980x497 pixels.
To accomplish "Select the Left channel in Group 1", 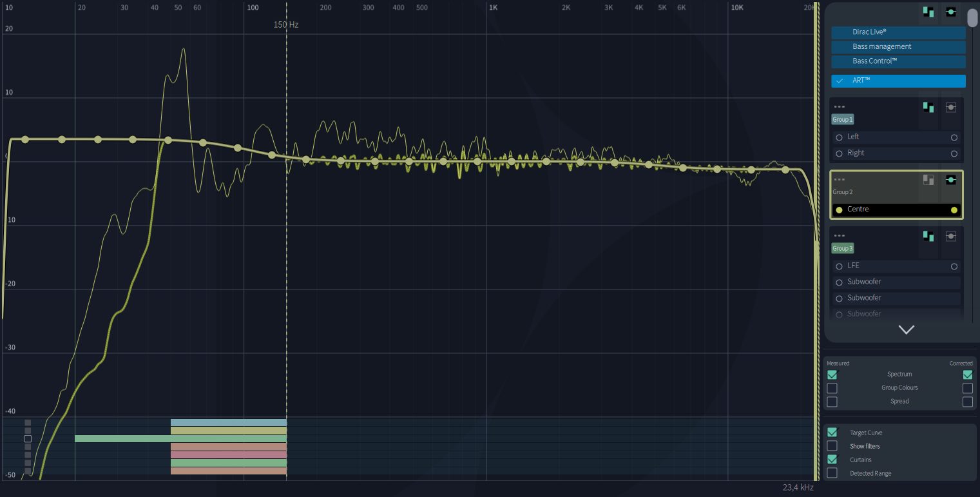I will [x=896, y=137].
